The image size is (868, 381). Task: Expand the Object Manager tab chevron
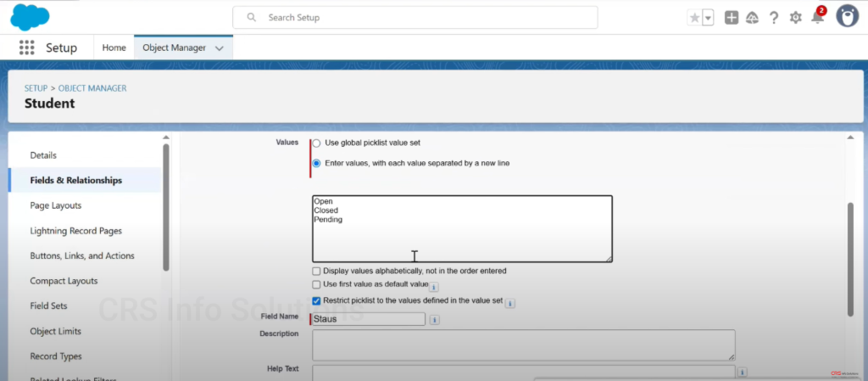pos(220,48)
